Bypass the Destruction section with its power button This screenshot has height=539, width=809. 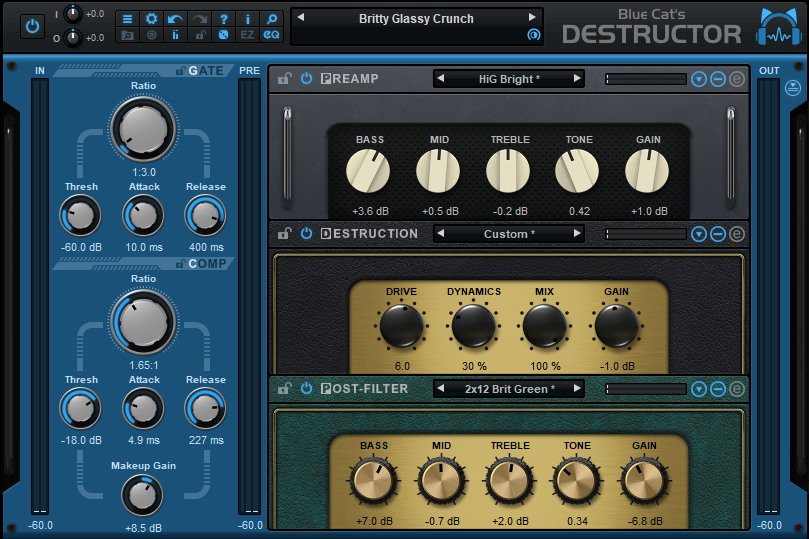306,234
